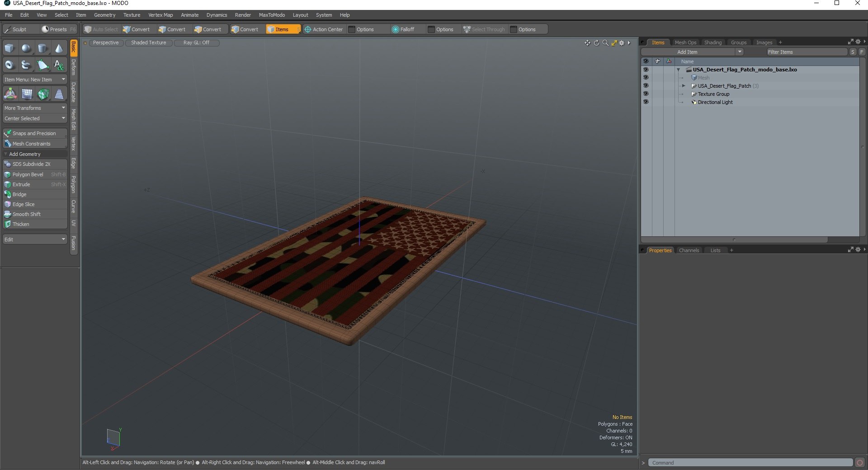Open viewport settings gear
Viewport: 868px width, 470px height.
click(622, 43)
